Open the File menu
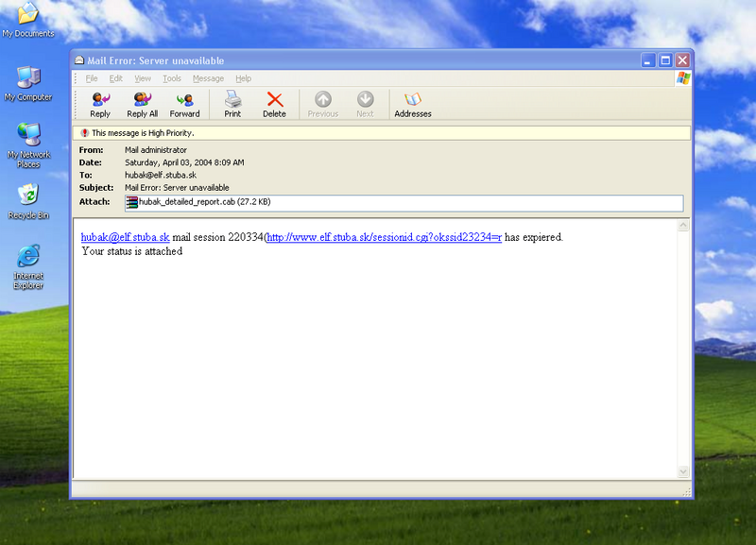The width and height of the screenshot is (756, 545). click(x=92, y=78)
